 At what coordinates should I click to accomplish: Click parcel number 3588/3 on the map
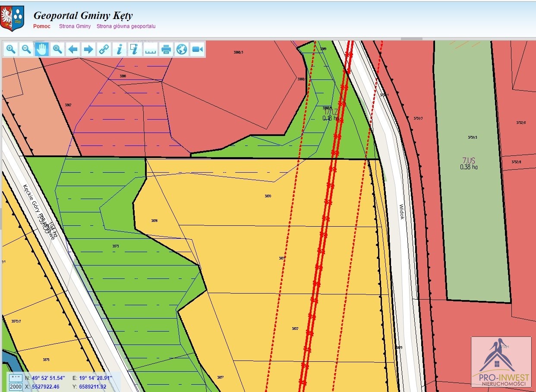pyautogui.click(x=238, y=52)
